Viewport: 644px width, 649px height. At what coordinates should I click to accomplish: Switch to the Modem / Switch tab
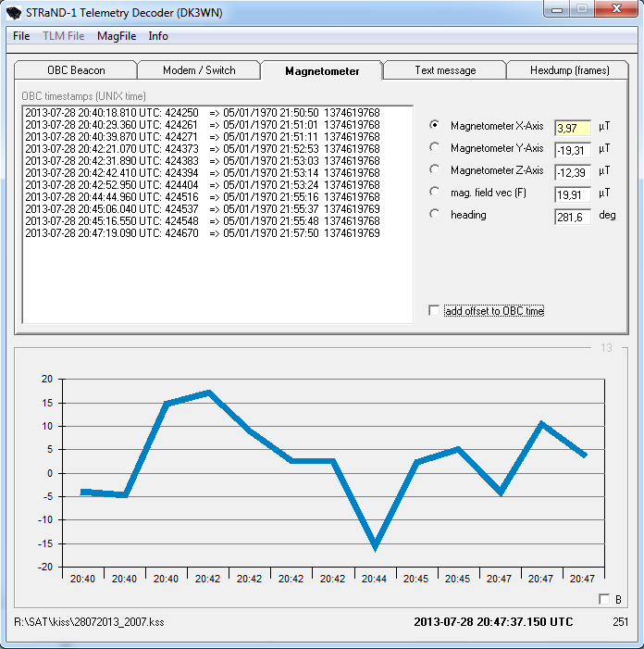[x=199, y=70]
